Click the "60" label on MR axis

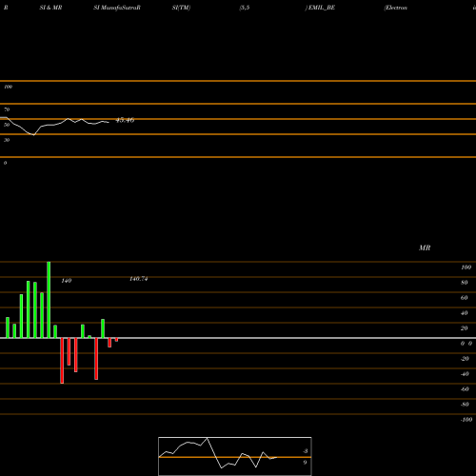point(465,298)
